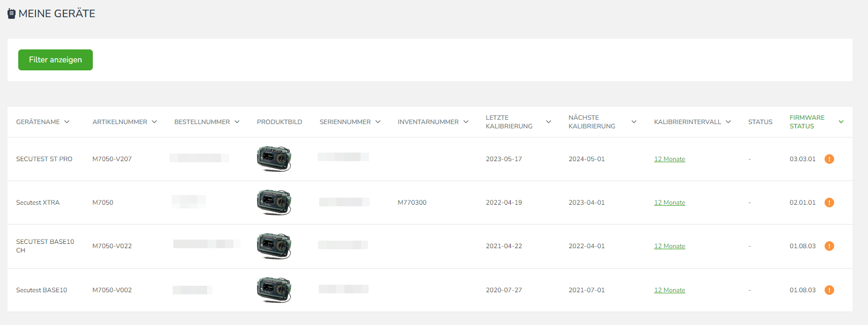Click firmware warning icon for Secutest BASE10
Image resolution: width=868 pixels, height=325 pixels.
(829, 290)
